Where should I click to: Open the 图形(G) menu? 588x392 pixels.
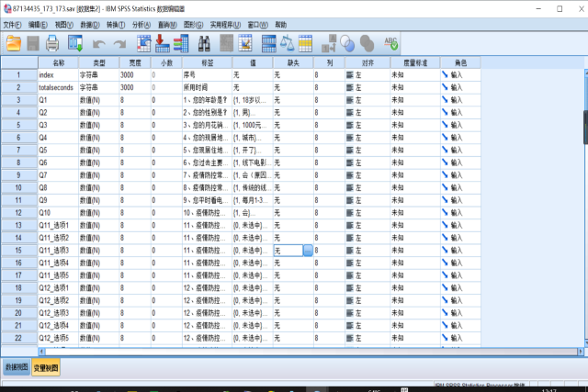click(194, 24)
